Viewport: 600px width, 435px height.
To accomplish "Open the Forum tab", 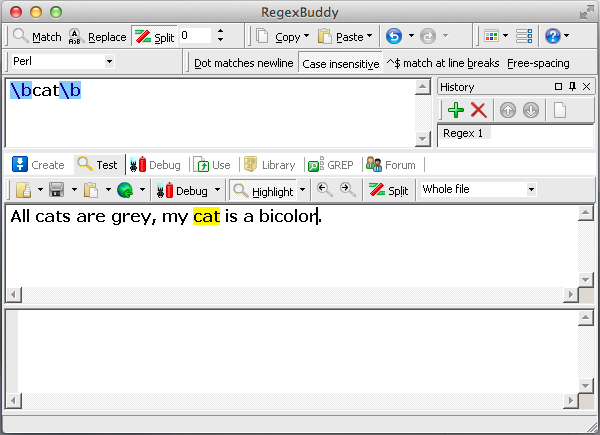I will pos(391,165).
